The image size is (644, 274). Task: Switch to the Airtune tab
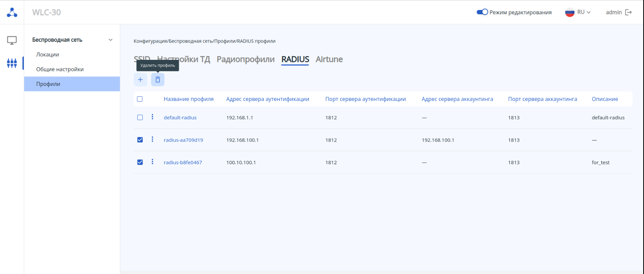(x=329, y=59)
